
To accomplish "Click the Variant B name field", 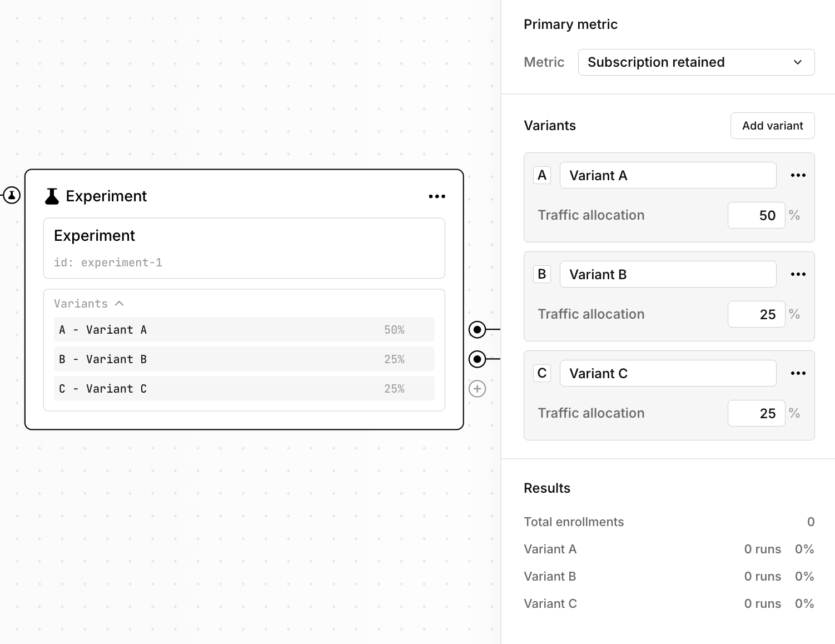I will click(x=668, y=275).
